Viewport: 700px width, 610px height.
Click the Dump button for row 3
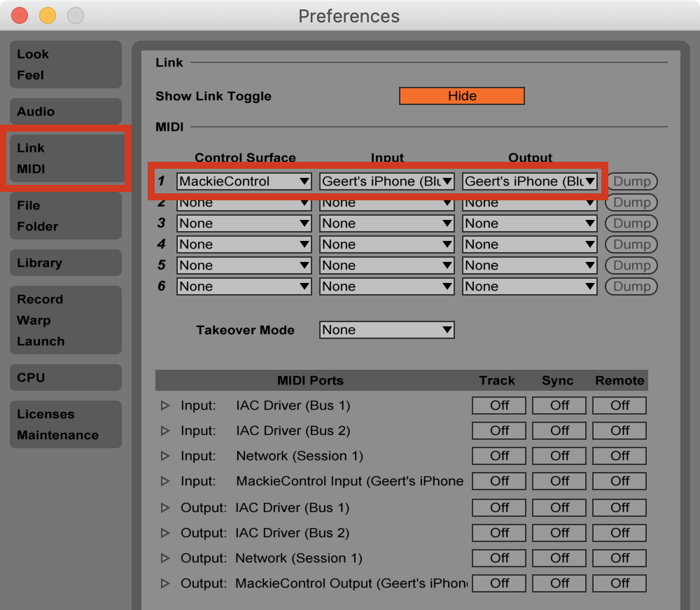(x=631, y=223)
